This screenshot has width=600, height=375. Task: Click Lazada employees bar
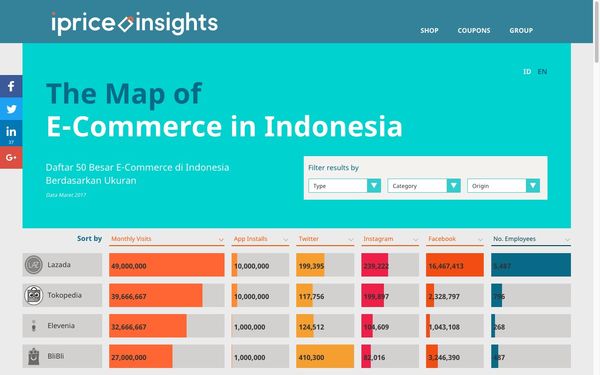point(531,265)
